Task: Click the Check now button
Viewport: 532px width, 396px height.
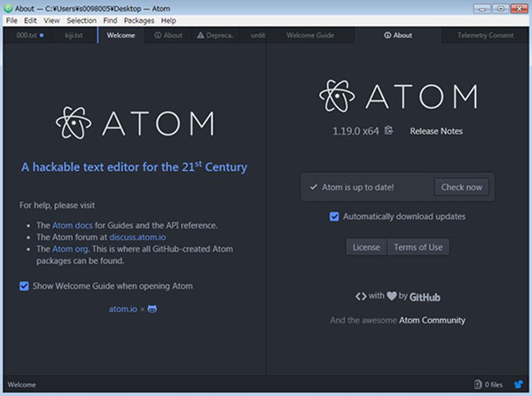Action: pos(461,187)
